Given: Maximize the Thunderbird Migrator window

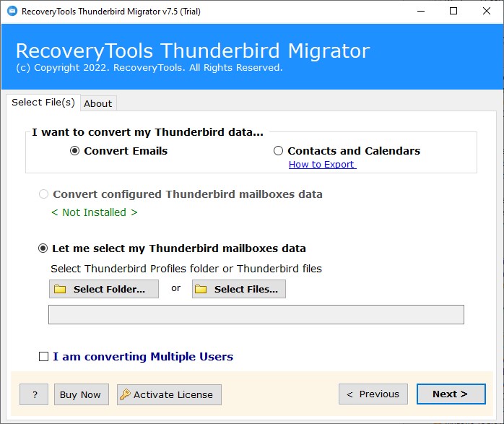Looking at the screenshot, I should click(453, 11).
